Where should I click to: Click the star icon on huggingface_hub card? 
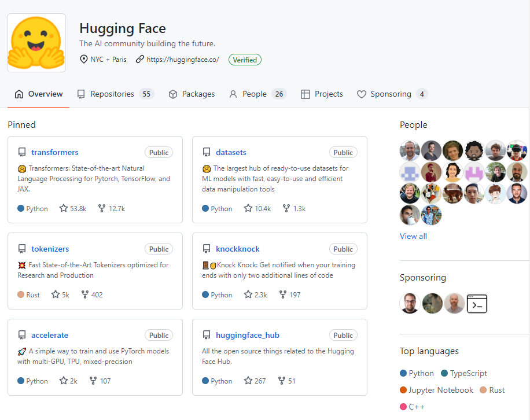[x=248, y=381]
